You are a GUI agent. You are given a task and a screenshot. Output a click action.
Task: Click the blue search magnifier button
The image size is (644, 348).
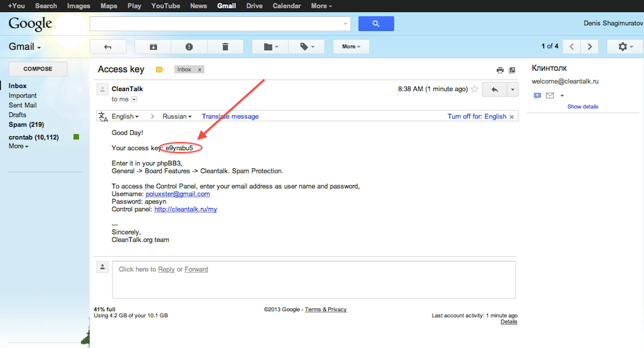tap(376, 24)
